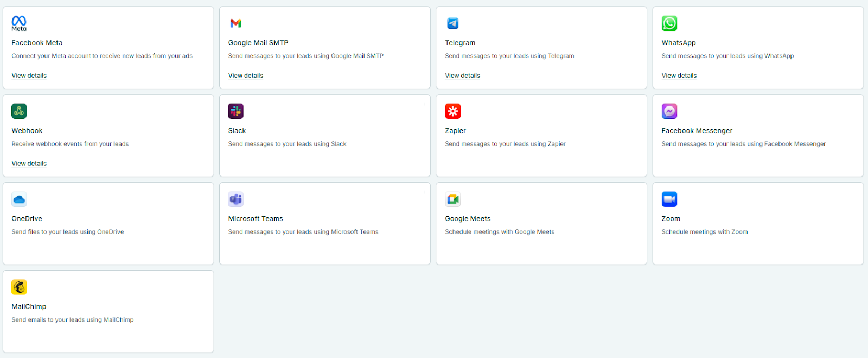Screen dimensions: 868x358
Task: Open View details for Webhook
Action: click(x=29, y=164)
